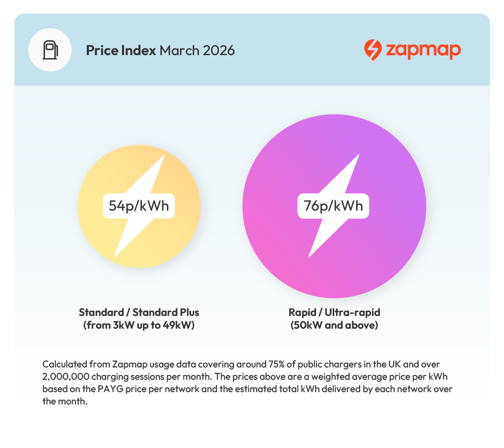
Task: Click the charging pump icon in header
Action: point(50,50)
